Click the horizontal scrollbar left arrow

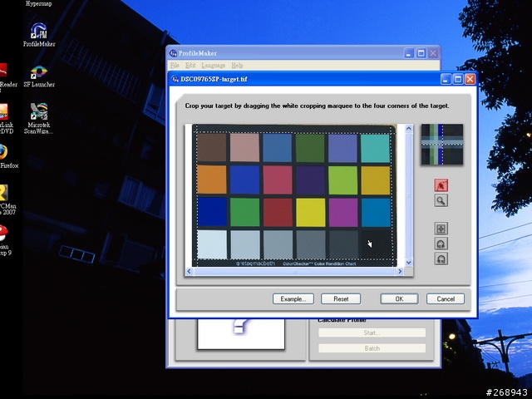tap(190, 271)
